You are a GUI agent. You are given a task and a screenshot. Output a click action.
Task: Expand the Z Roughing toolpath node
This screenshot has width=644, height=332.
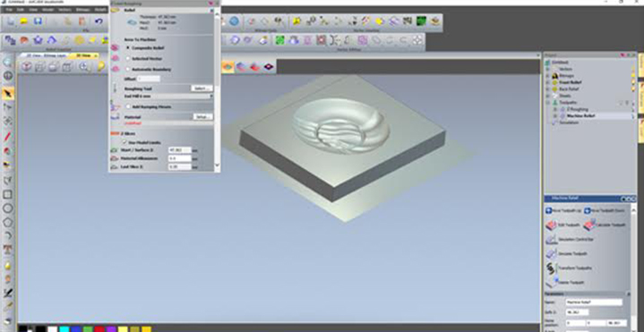555,109
